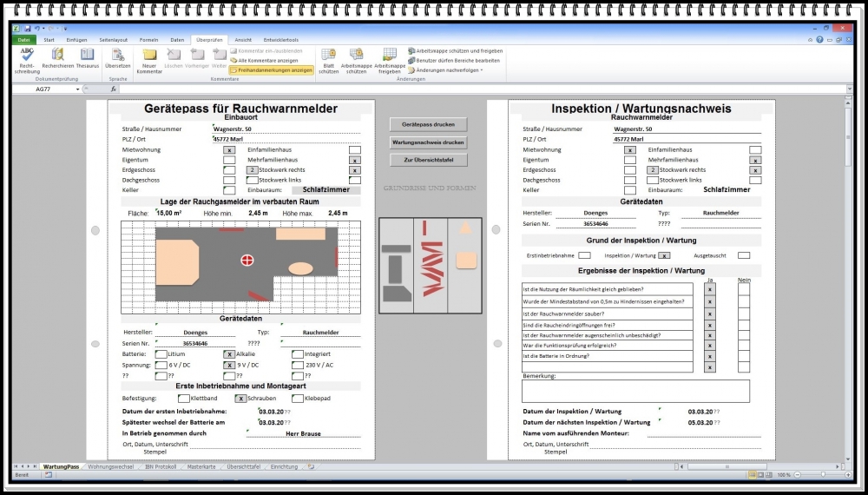Run the Rechtschreibung spell check
This screenshot has height=495, width=868.
pyautogui.click(x=26, y=59)
